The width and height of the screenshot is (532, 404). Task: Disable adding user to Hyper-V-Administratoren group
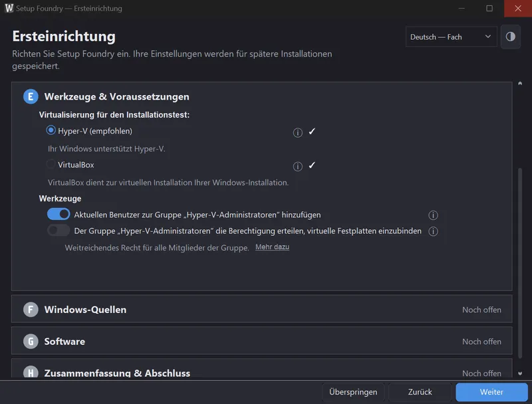coord(59,214)
